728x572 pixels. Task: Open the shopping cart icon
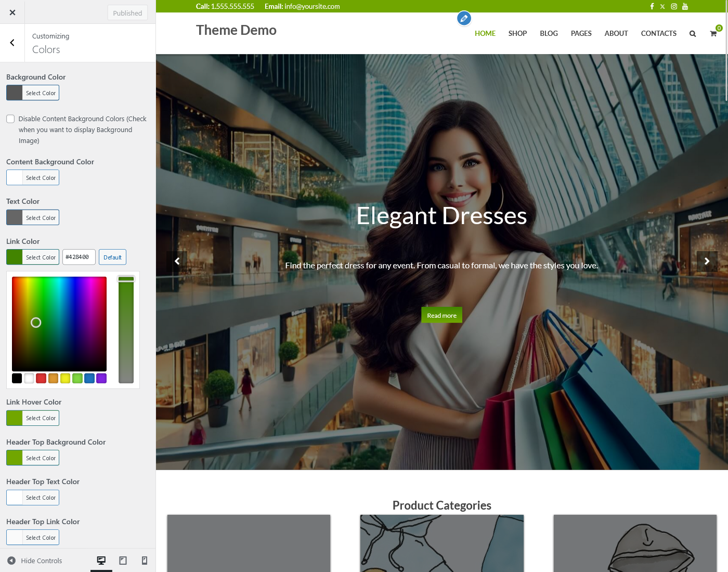click(713, 34)
